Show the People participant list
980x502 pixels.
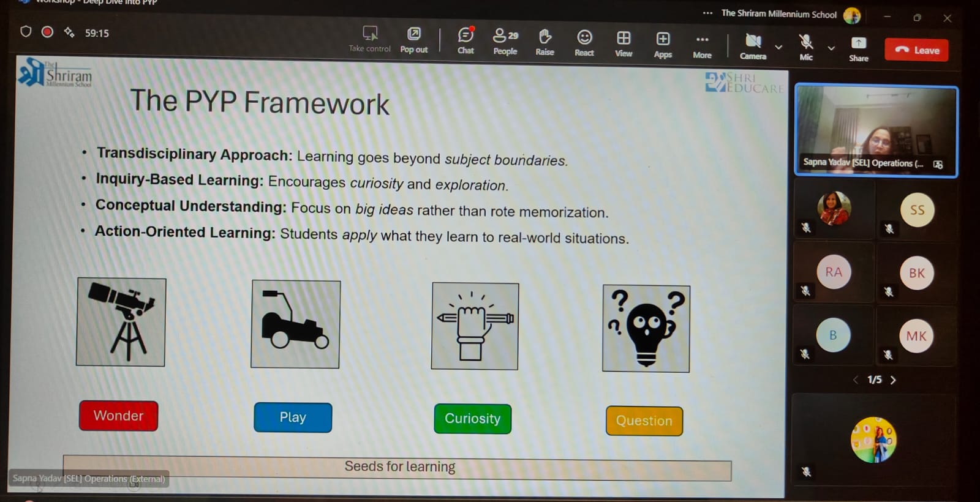pyautogui.click(x=505, y=41)
